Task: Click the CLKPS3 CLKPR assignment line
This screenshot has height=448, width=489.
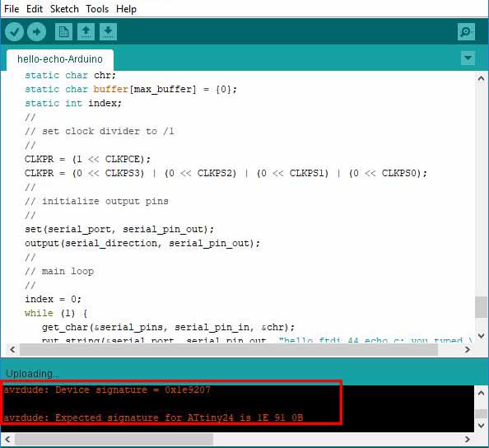Action: pyautogui.click(x=226, y=173)
